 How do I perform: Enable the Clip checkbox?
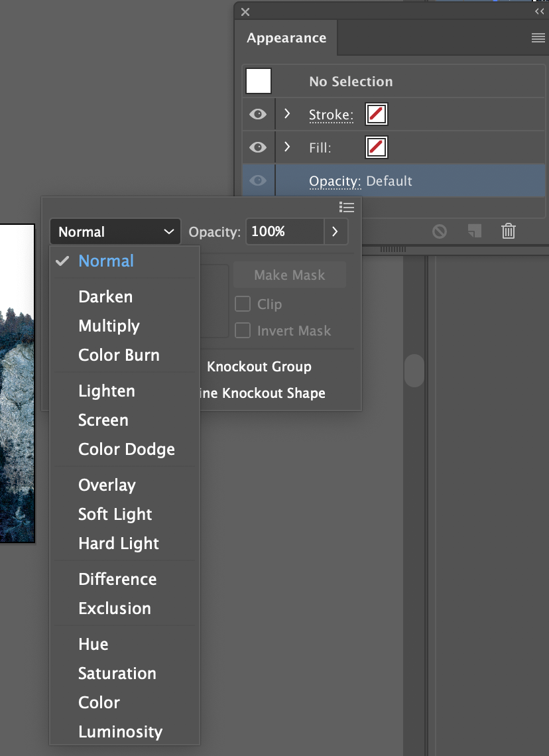tap(243, 304)
